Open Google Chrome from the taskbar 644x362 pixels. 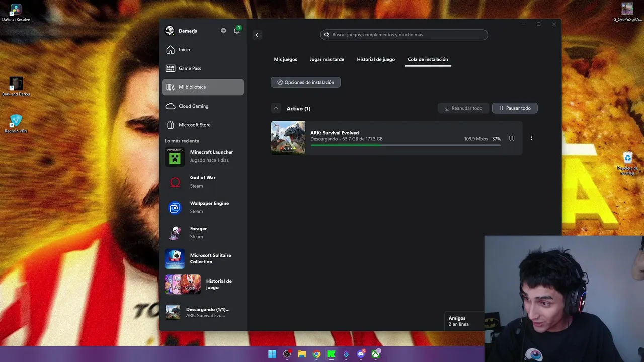point(316,354)
